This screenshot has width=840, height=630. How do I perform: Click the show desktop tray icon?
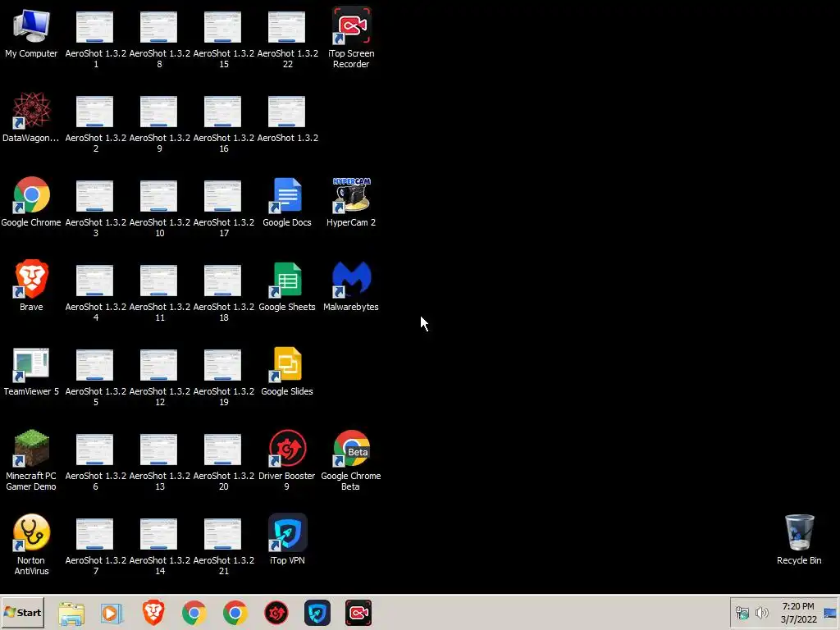coord(830,613)
